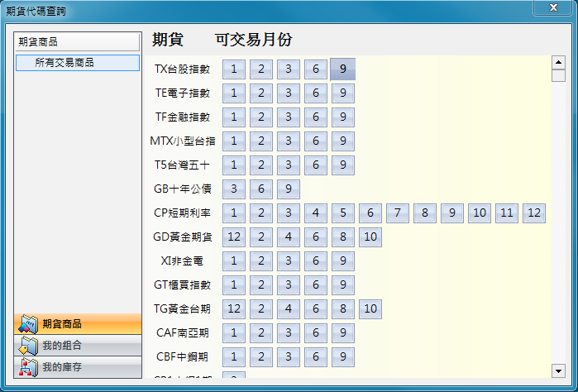Select month 6 for XI非金電

[x=315, y=261]
